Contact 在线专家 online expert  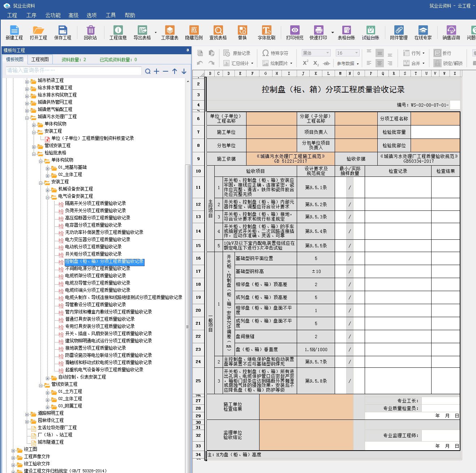[x=423, y=33]
